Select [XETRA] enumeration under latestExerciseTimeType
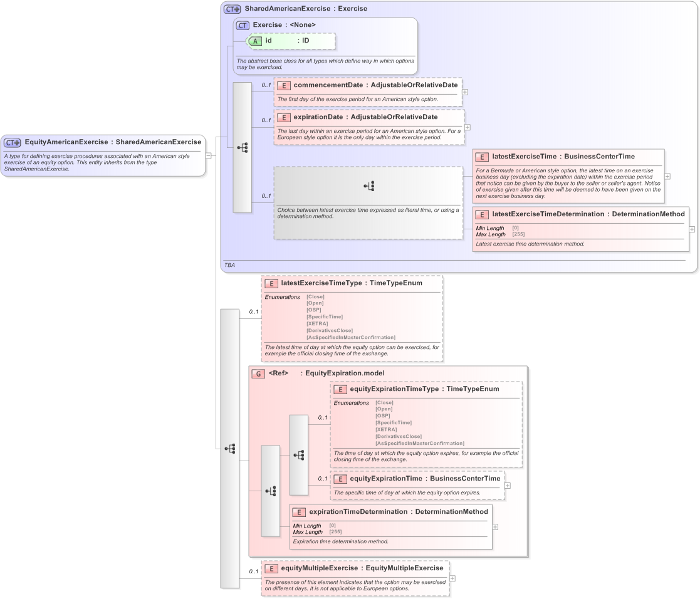Viewport: 700px width, 599px height. click(x=317, y=323)
